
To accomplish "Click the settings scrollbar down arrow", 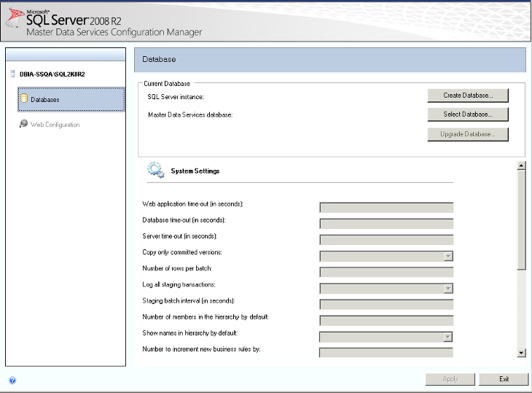I will click(521, 353).
